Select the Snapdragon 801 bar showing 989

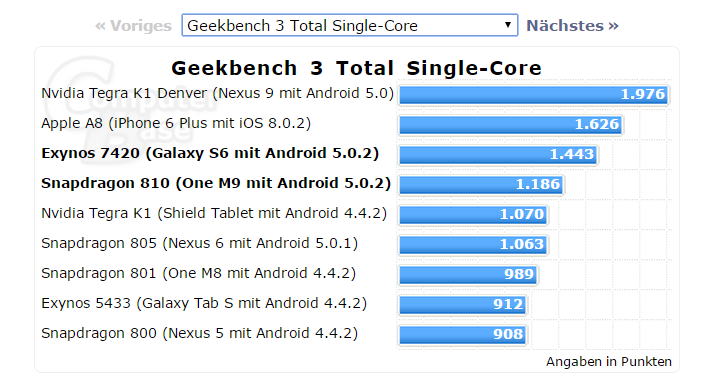[x=468, y=274]
